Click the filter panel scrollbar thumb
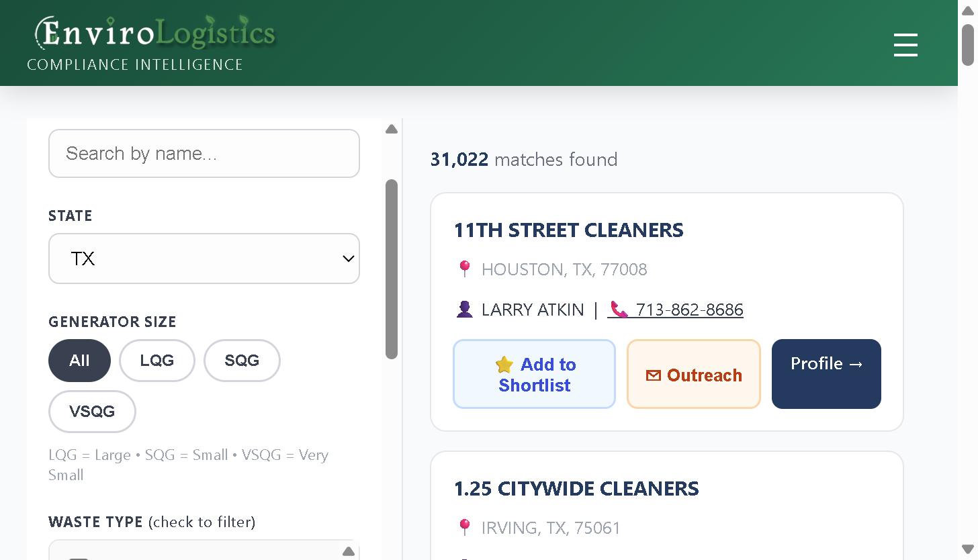 392,269
